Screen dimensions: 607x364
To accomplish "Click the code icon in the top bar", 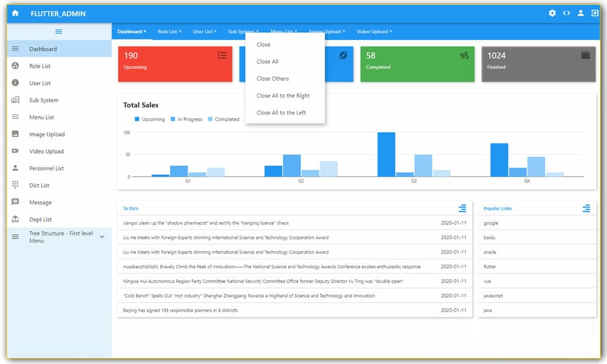I will pyautogui.click(x=566, y=13).
